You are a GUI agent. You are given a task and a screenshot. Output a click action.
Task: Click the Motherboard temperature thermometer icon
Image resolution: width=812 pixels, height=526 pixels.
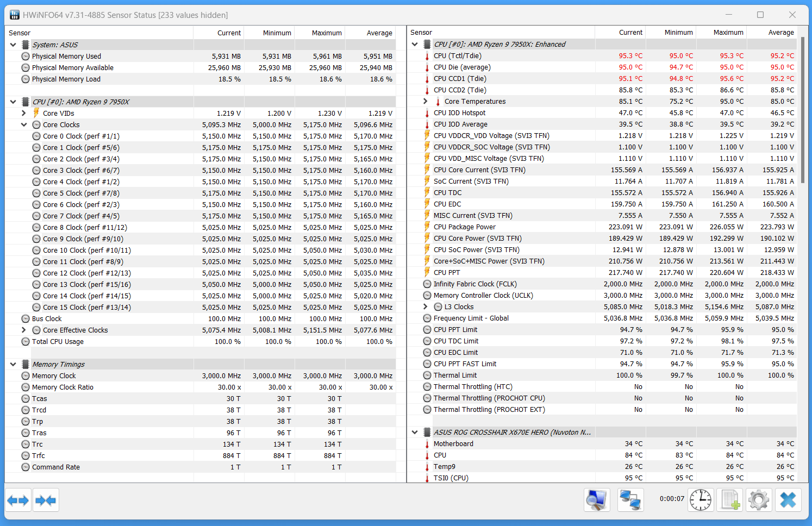click(427, 444)
